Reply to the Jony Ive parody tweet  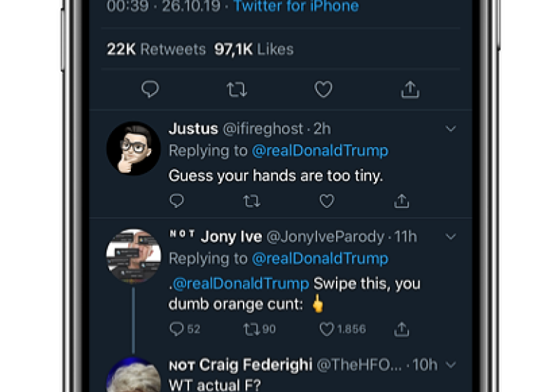(x=177, y=328)
